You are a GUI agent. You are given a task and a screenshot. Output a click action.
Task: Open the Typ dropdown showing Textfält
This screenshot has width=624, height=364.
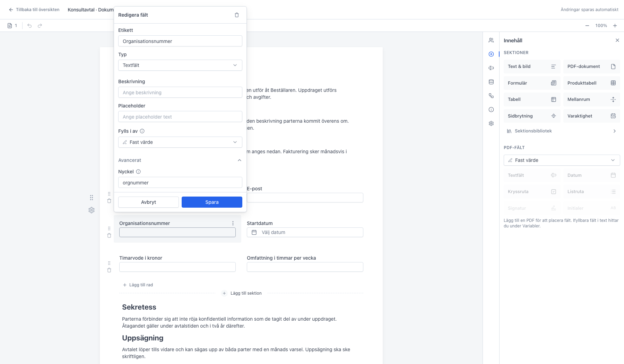tap(180, 65)
